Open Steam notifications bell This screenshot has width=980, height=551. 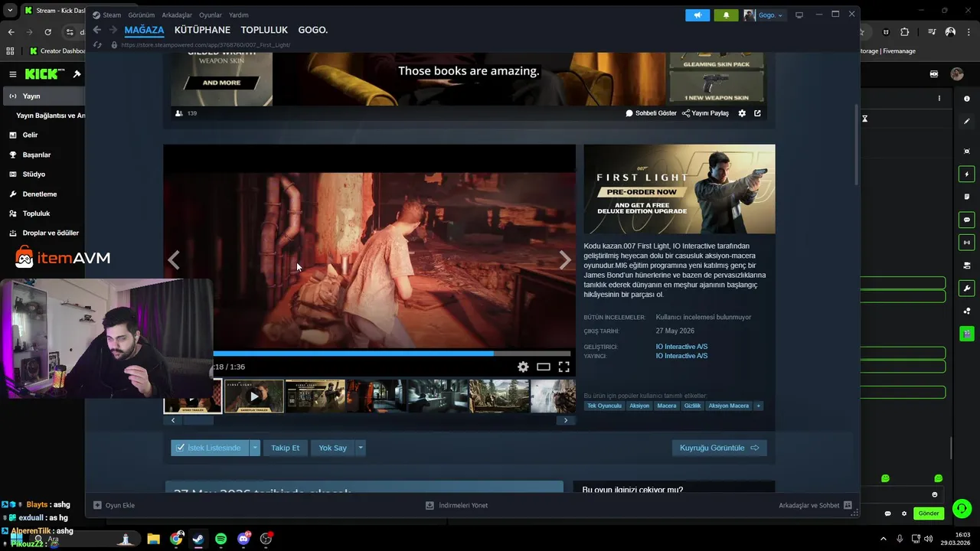coord(726,15)
